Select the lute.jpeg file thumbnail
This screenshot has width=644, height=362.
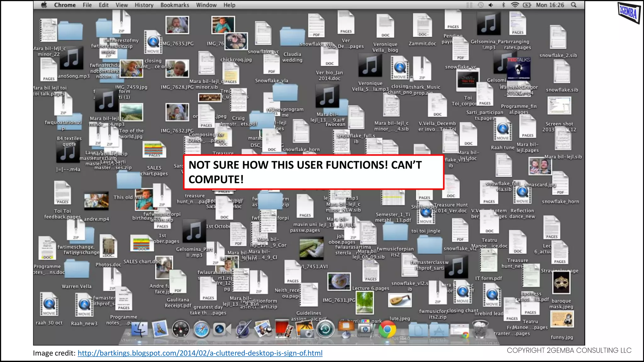399,301
